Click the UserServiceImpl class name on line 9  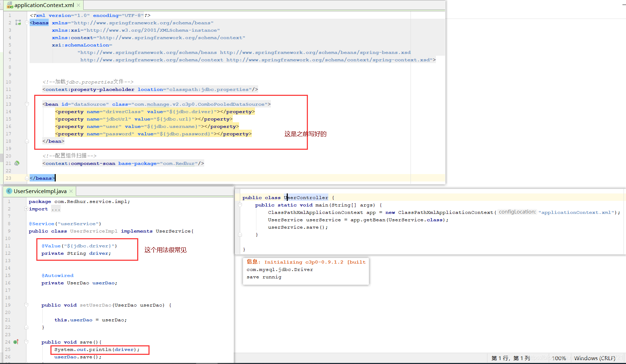tap(94, 231)
